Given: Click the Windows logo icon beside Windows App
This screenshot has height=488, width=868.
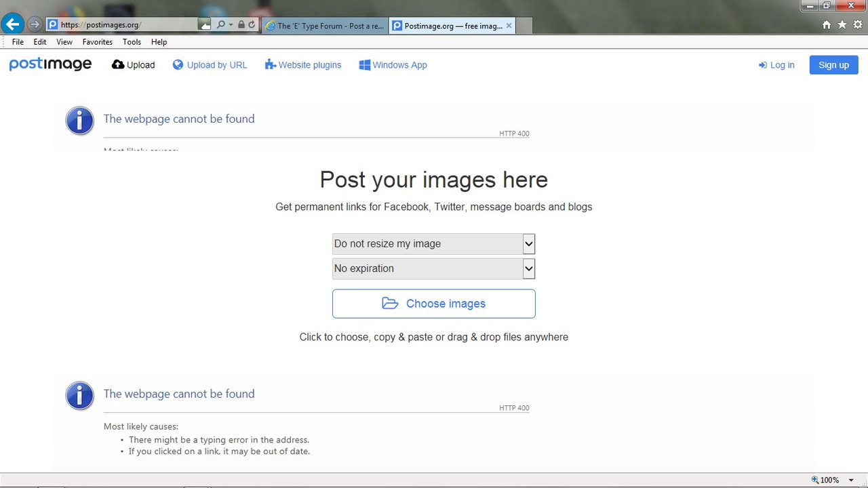Looking at the screenshot, I should tap(365, 64).
